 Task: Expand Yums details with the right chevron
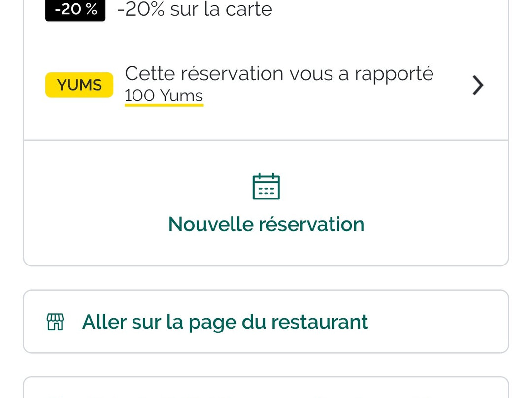477,85
